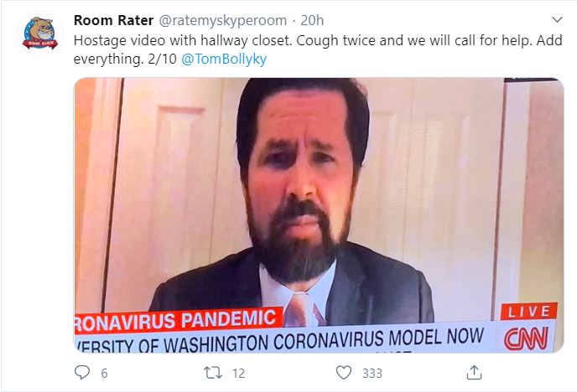
Task: Open the @TomBollyky mention
Action: coord(224,59)
